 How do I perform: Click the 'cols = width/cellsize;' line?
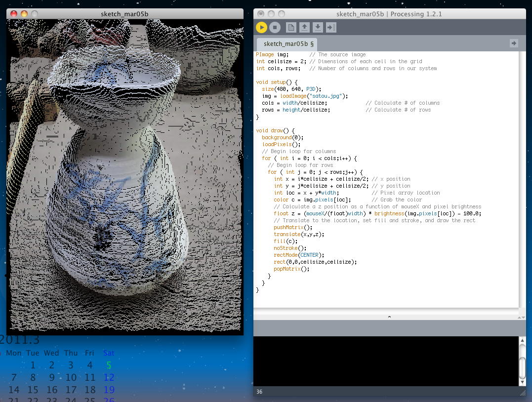[294, 103]
